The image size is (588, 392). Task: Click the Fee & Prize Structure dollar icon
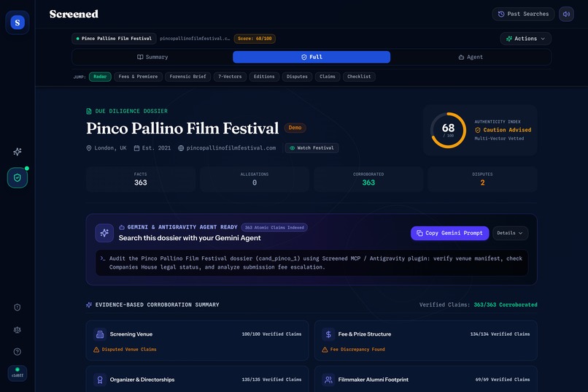(328, 334)
